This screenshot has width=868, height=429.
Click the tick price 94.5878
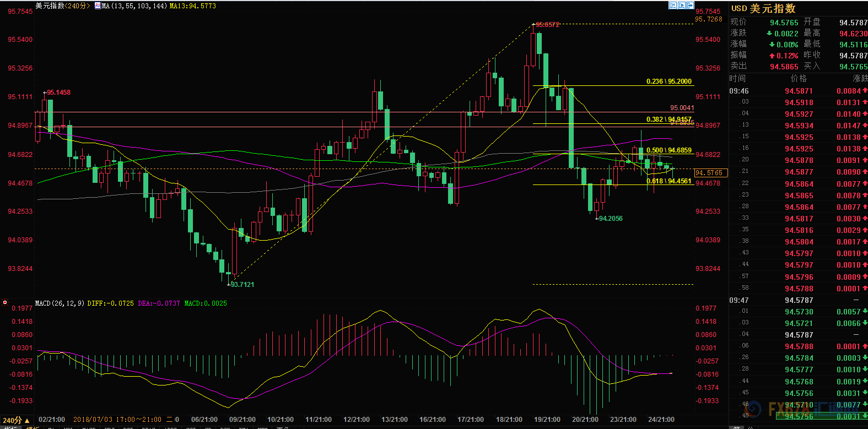(799, 160)
